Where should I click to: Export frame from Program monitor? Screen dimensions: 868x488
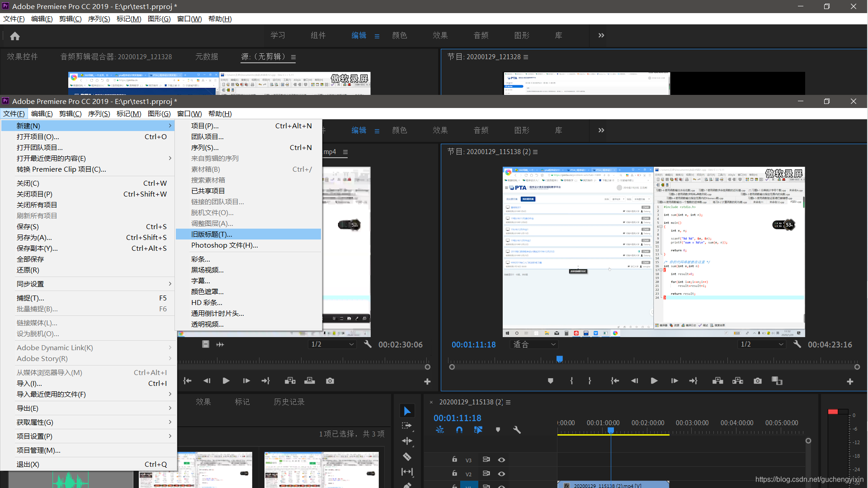coord(758,381)
